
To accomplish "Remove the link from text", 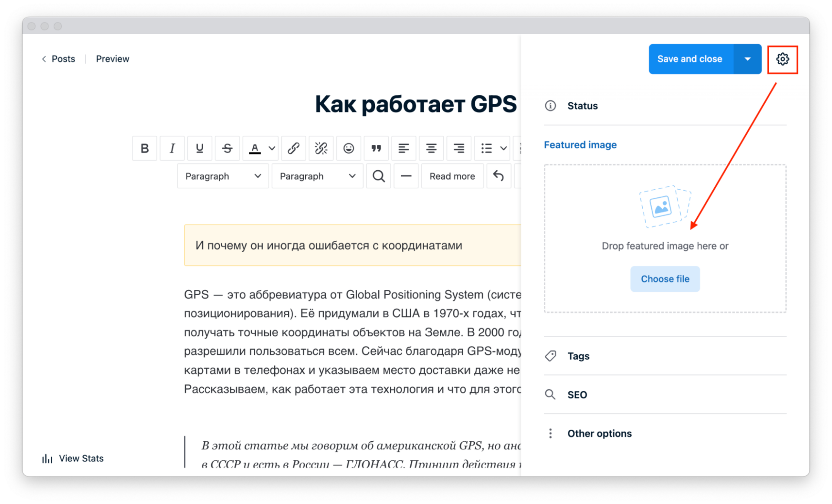I will [x=321, y=148].
